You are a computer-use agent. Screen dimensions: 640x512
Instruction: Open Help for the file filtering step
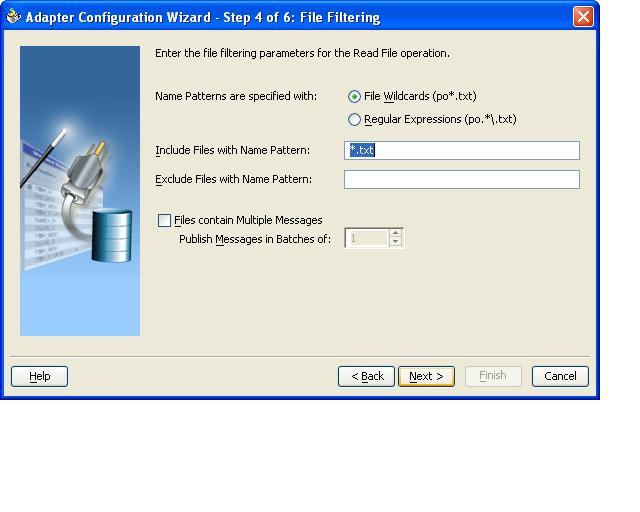pyautogui.click(x=39, y=376)
